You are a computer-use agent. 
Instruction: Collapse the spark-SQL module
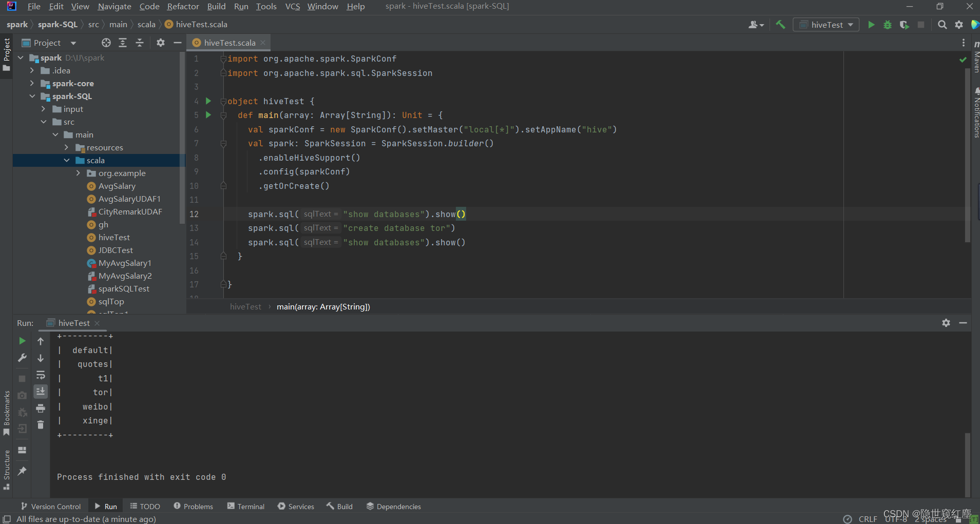32,96
